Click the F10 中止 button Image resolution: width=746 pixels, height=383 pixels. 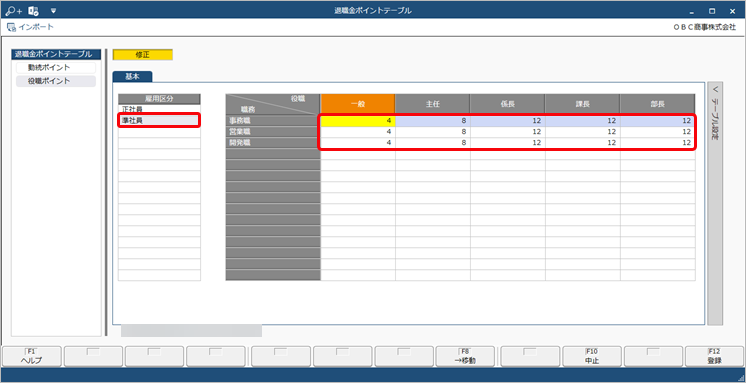click(x=592, y=356)
